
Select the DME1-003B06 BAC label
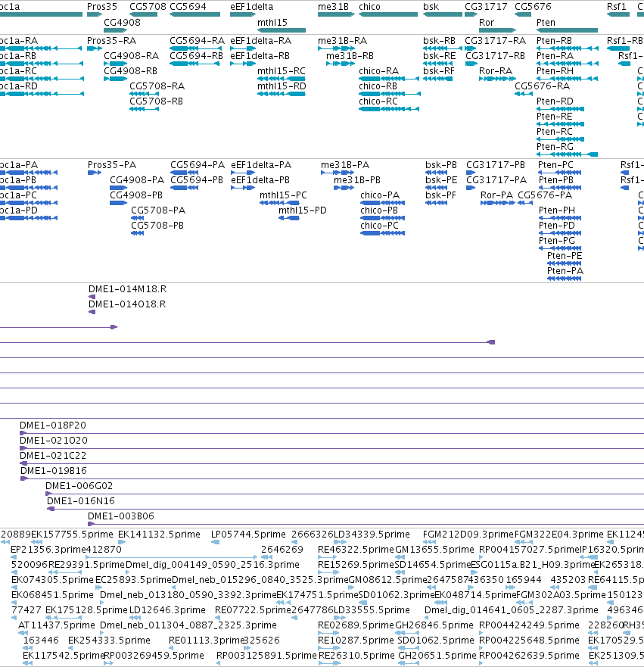coord(121,516)
